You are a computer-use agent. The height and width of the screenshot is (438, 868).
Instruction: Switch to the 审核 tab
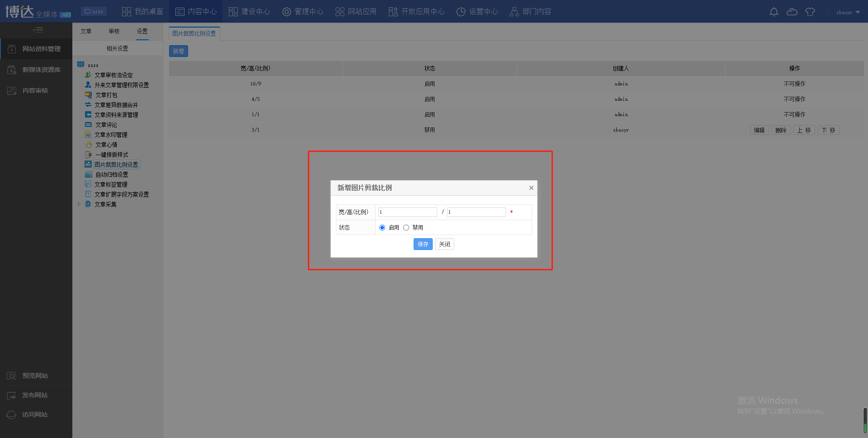click(x=114, y=31)
